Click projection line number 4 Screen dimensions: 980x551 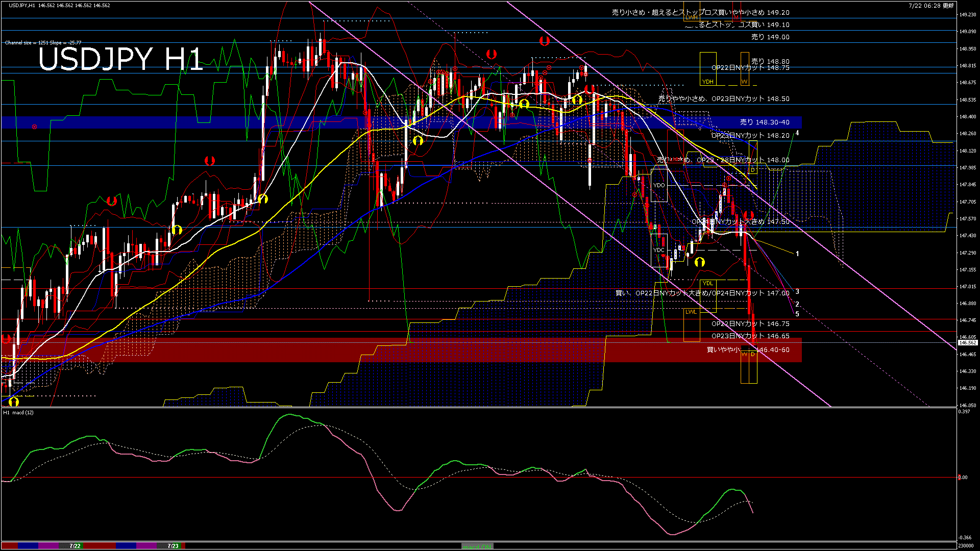click(x=797, y=133)
